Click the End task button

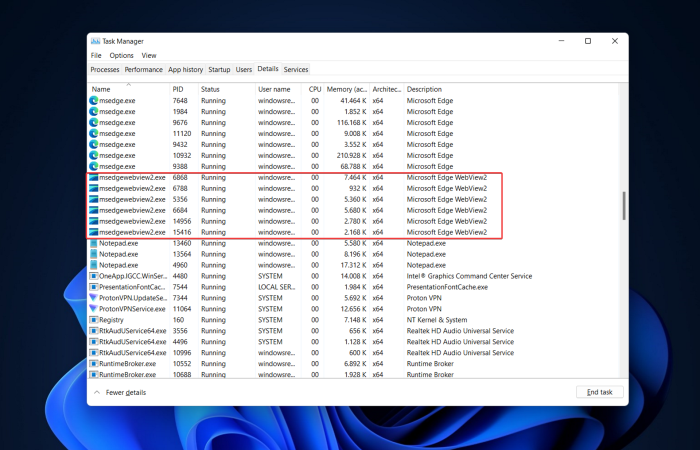click(x=600, y=392)
